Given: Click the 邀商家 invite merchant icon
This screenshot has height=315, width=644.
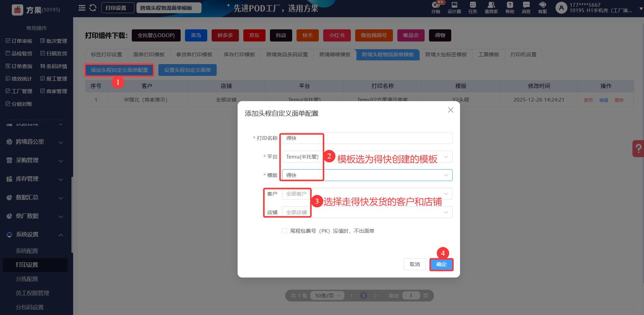Looking at the screenshot, I should (x=491, y=7).
